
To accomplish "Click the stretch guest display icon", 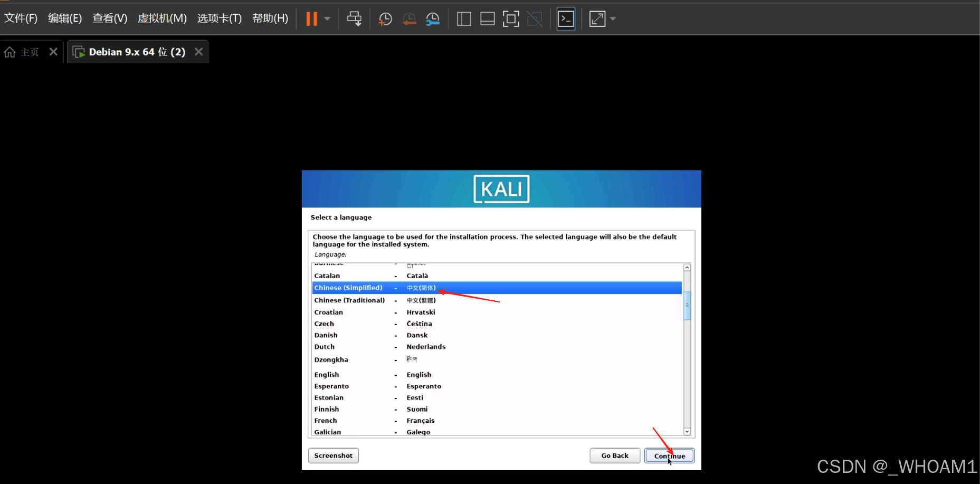I will pyautogui.click(x=597, y=19).
